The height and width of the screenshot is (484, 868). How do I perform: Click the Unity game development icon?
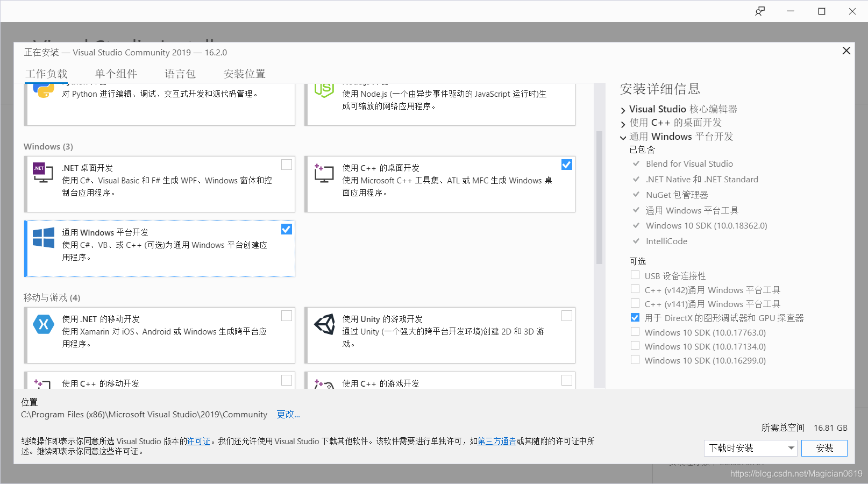pos(324,324)
